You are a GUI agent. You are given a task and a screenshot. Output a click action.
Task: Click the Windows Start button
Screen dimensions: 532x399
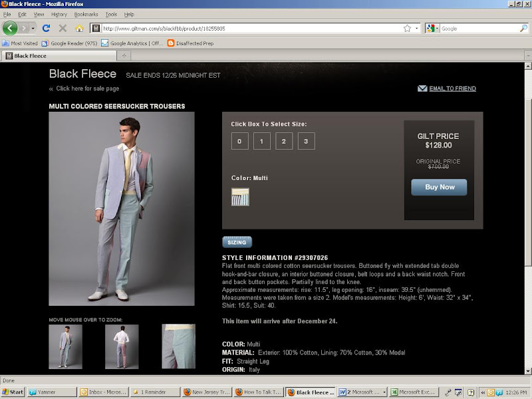(13, 392)
